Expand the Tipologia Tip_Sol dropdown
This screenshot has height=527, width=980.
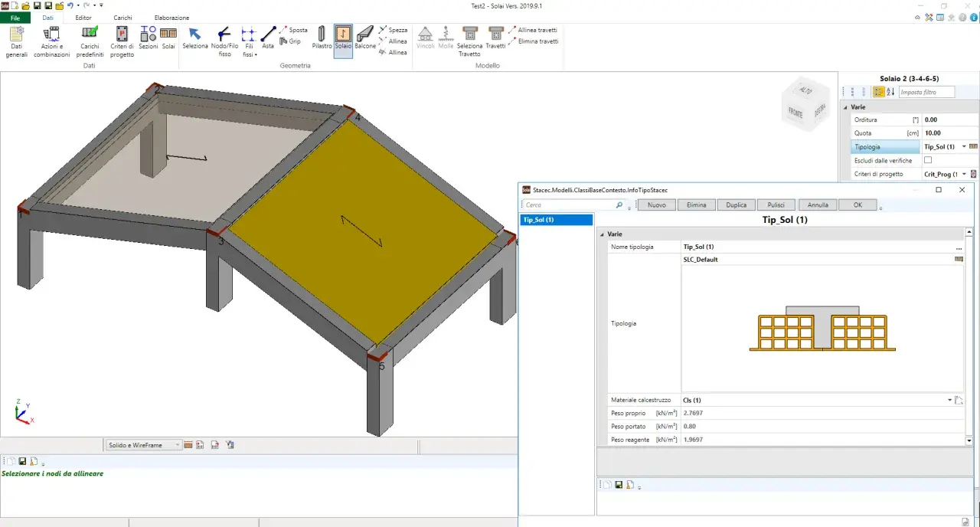[x=964, y=146]
